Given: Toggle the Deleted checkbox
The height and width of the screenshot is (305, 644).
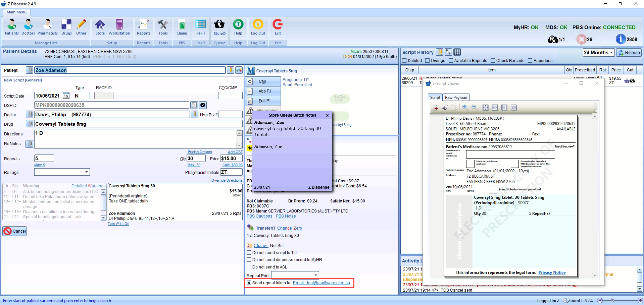Looking at the screenshot, I should click(404, 61).
